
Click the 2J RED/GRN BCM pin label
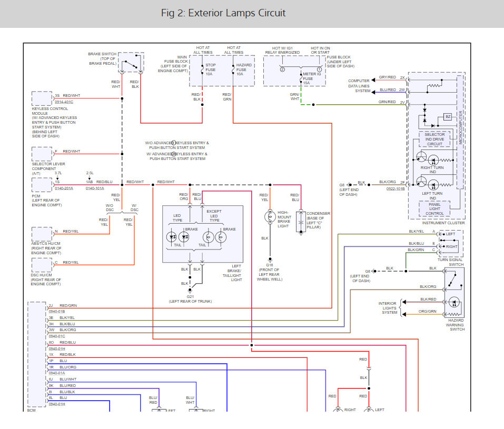[63, 306]
